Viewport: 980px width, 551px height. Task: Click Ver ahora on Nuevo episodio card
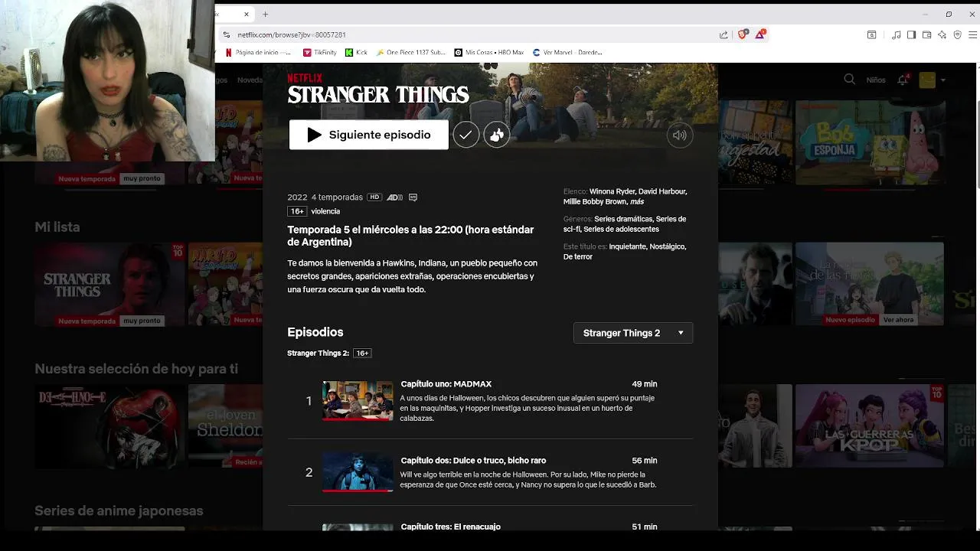898,320
